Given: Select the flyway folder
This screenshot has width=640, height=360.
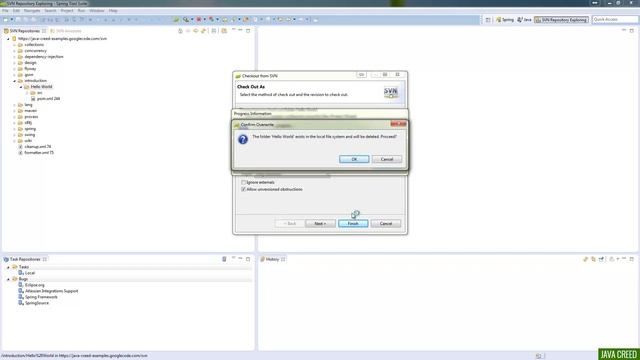Looking at the screenshot, I should pos(30,69).
